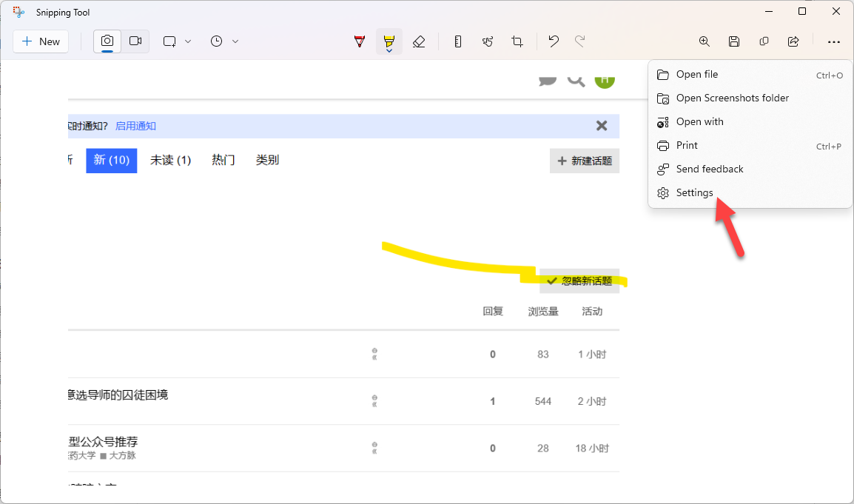Share the screenshot via the share icon

793,41
